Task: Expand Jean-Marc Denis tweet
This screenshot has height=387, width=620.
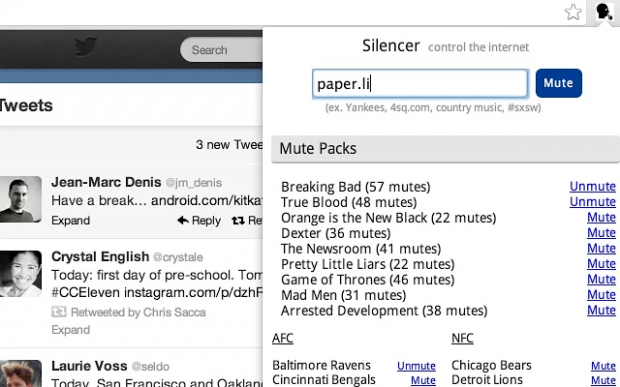Action: point(70,220)
